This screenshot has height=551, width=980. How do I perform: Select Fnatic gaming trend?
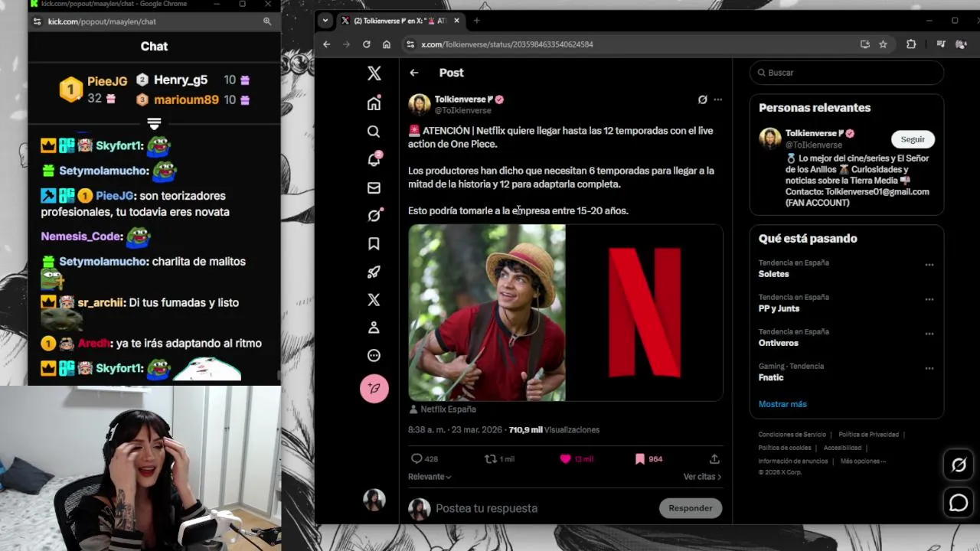(771, 377)
